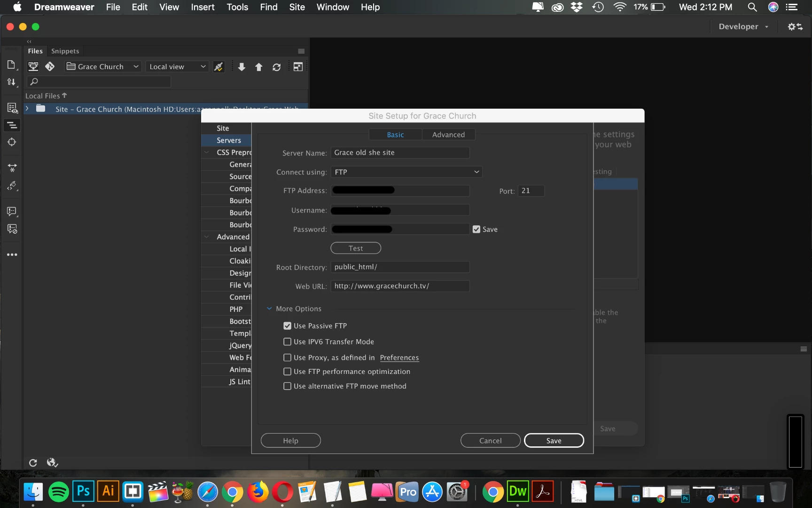Click the Live View options icon in left toolbar
The image size is (812, 508).
(x=12, y=108)
